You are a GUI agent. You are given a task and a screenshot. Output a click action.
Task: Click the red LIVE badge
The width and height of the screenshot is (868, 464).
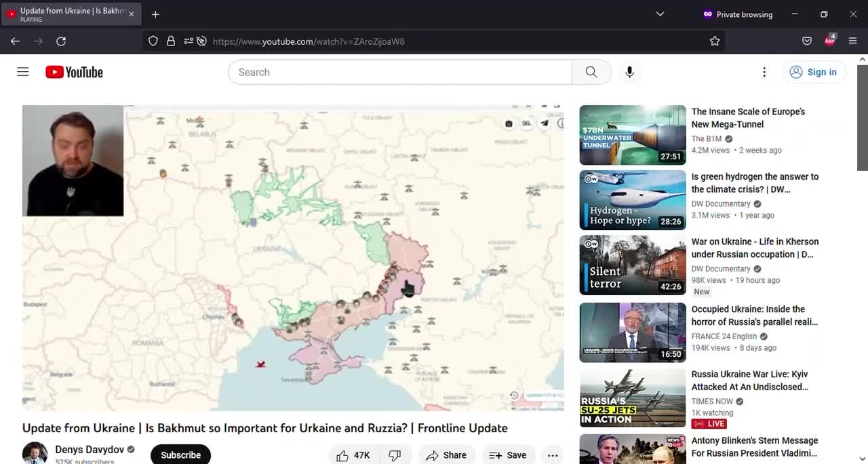pos(709,424)
